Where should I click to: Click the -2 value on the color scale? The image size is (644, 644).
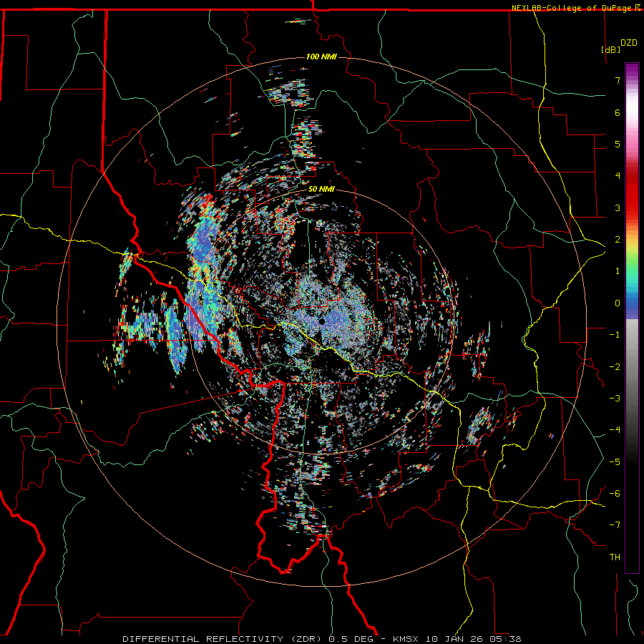(615, 366)
